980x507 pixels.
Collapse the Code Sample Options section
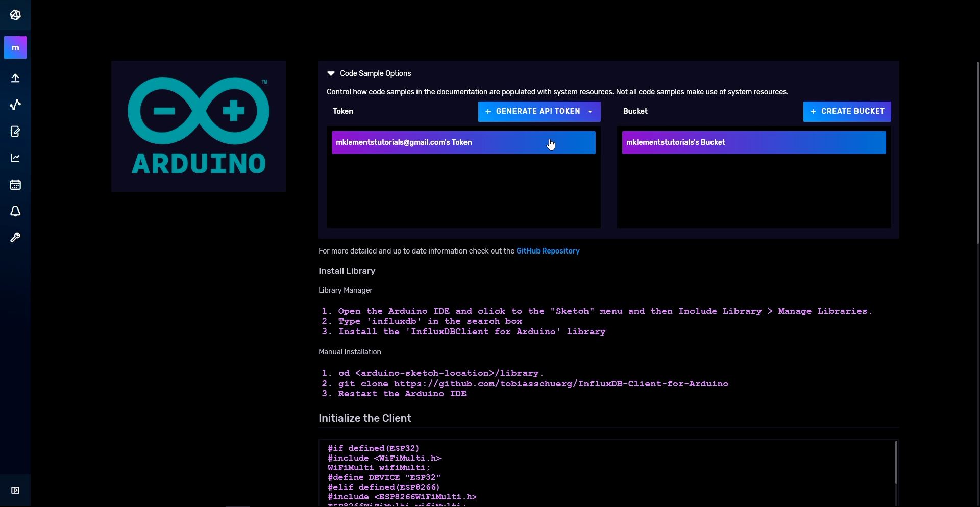(x=331, y=73)
